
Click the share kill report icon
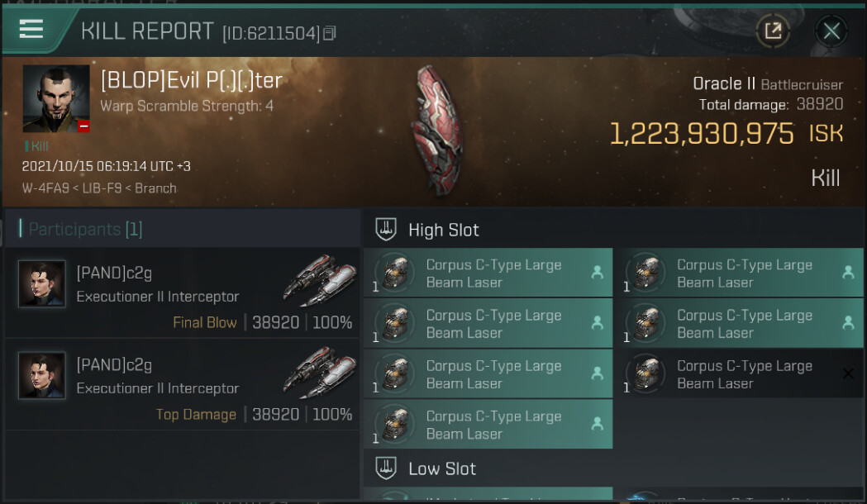pos(773,31)
